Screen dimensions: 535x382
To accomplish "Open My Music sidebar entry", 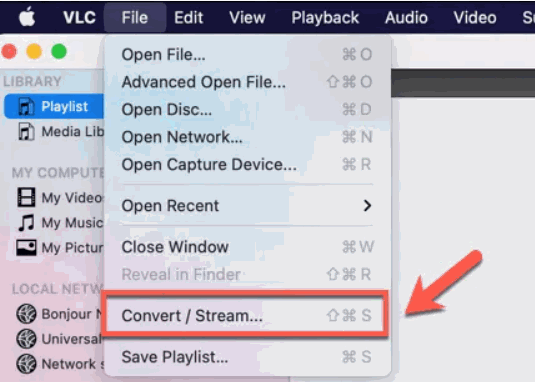I will click(54, 222).
